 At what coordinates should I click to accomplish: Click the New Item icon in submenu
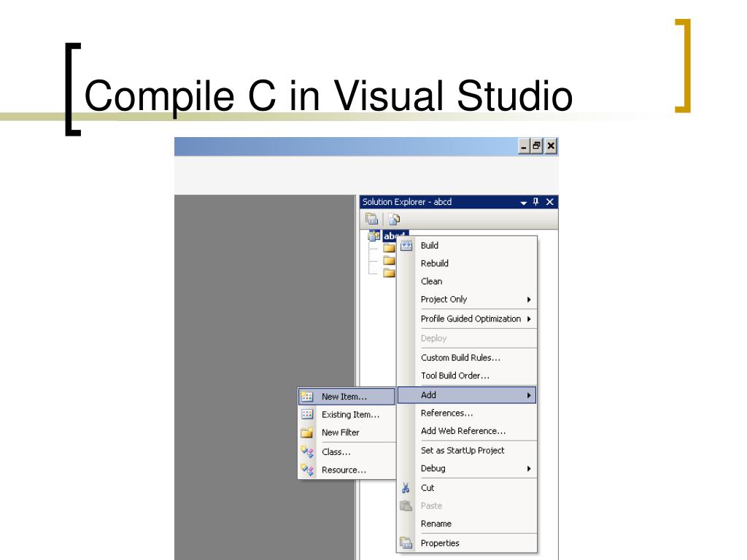[307, 396]
